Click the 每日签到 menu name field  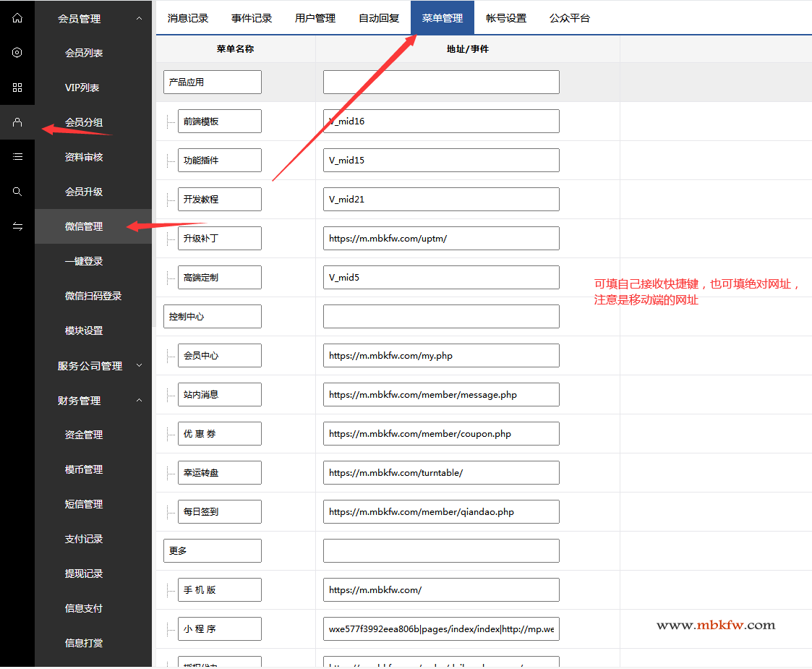(219, 512)
